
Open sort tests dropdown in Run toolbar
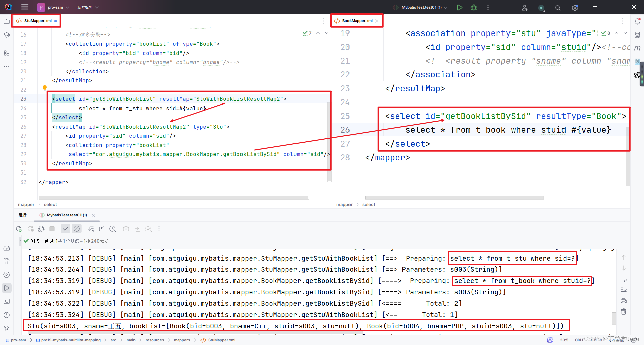coord(91,229)
